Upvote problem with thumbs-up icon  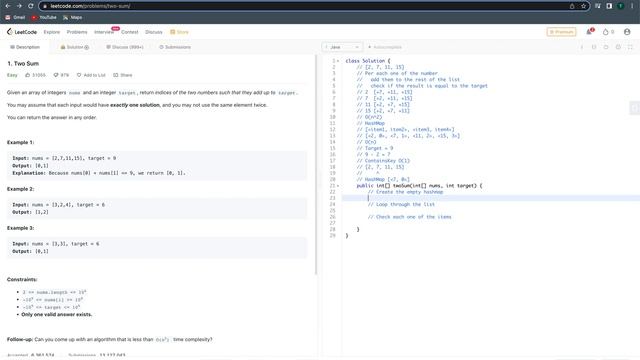(28, 75)
